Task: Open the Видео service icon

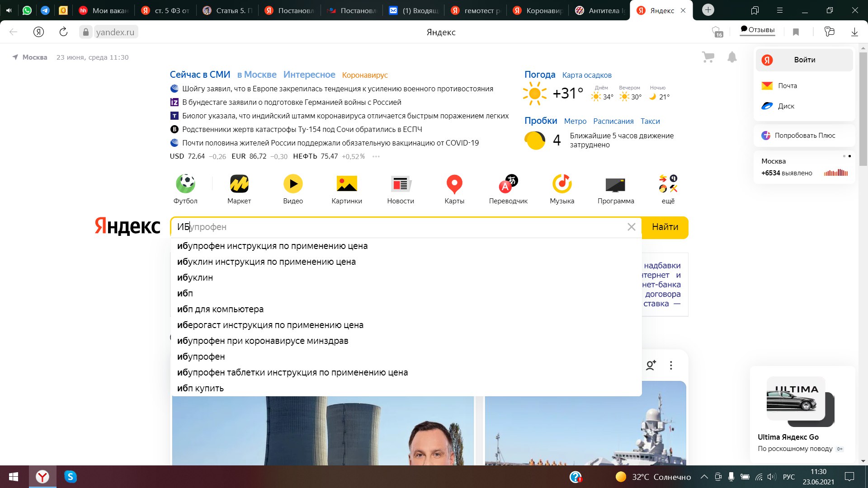Action: 293,189
